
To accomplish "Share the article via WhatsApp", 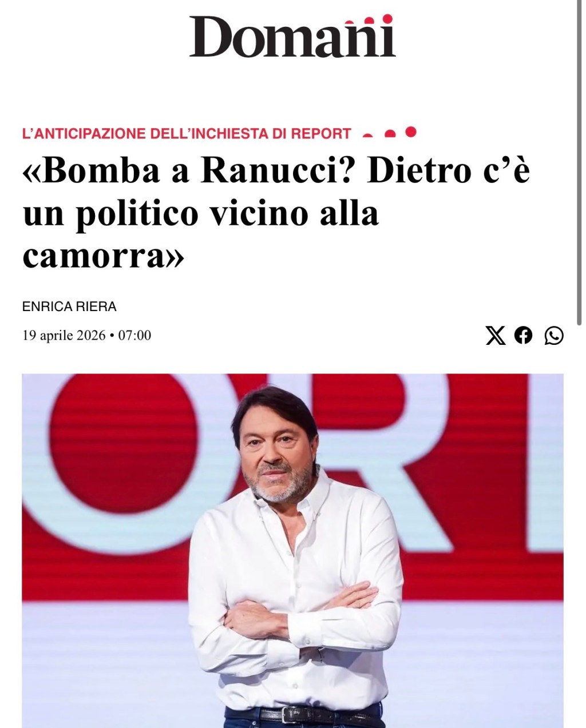I will pos(553,335).
